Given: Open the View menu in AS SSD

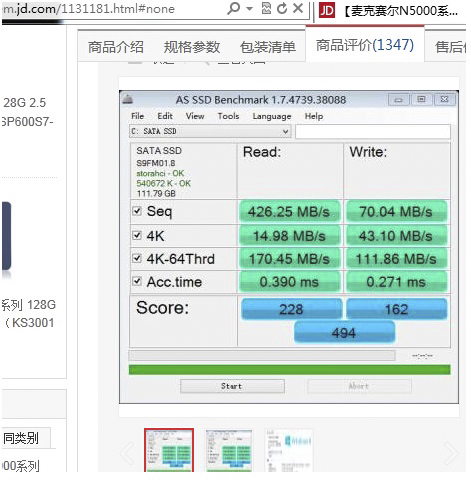Looking at the screenshot, I should point(195,116).
